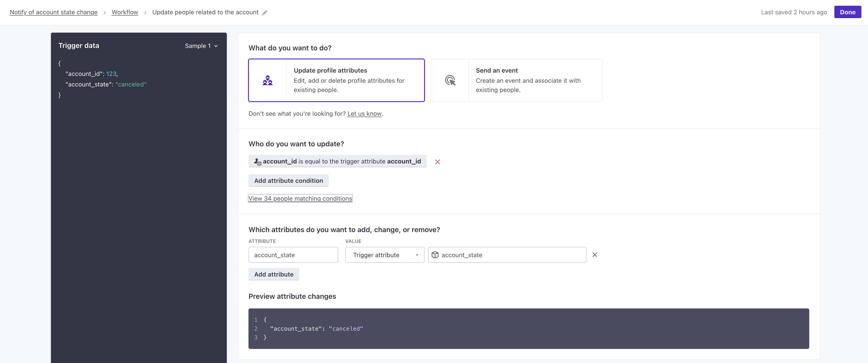This screenshot has height=363, width=868.
Task: Delete the account_state attribute row with the X
Action: coord(595,255)
